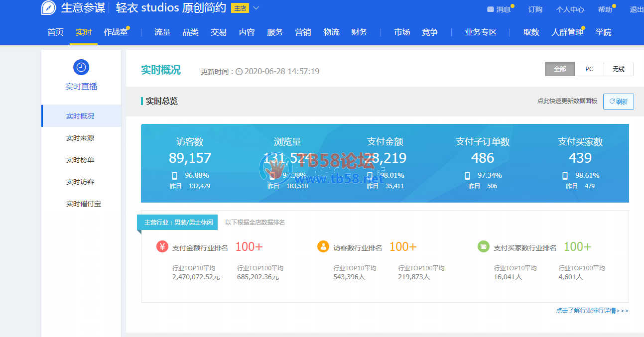The width and height of the screenshot is (644, 337).
Task: Click the green 支付买家数行业排名 wallet icon
Action: point(483,246)
